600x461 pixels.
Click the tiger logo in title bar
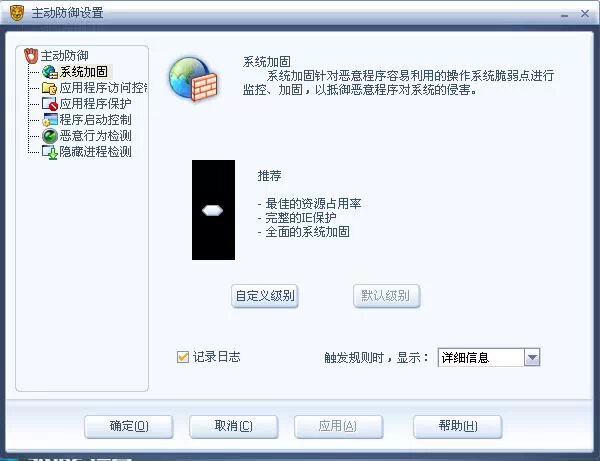tap(17, 13)
